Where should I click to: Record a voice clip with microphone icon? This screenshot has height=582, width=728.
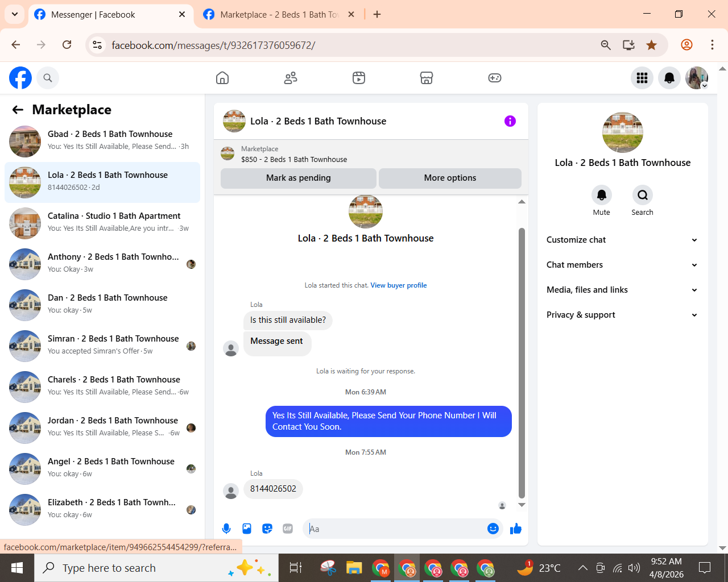click(x=226, y=529)
